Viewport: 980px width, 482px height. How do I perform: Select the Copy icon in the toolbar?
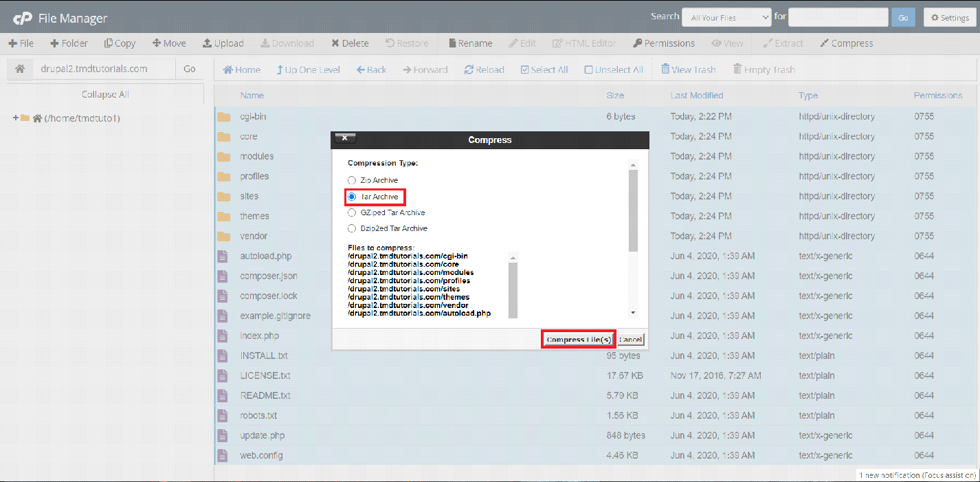(x=119, y=43)
